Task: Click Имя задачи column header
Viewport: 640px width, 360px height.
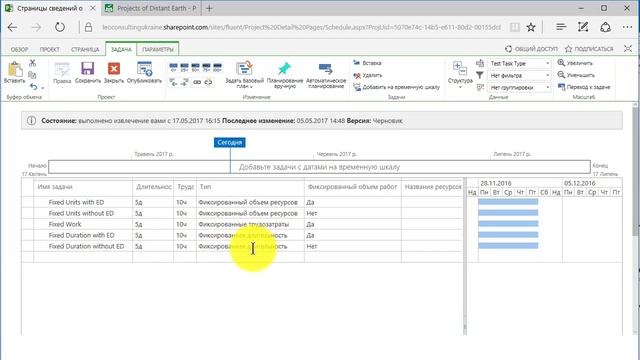Action: coord(55,187)
